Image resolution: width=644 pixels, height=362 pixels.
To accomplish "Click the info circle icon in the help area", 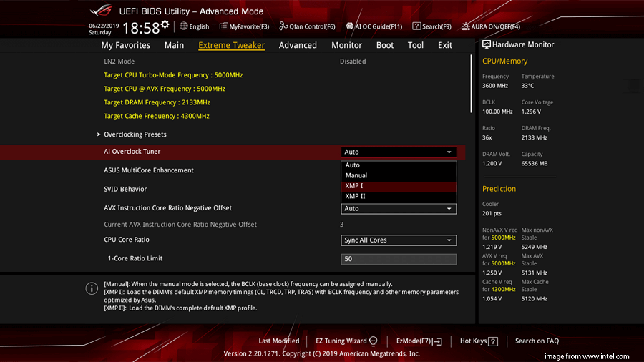I will 92,288.
